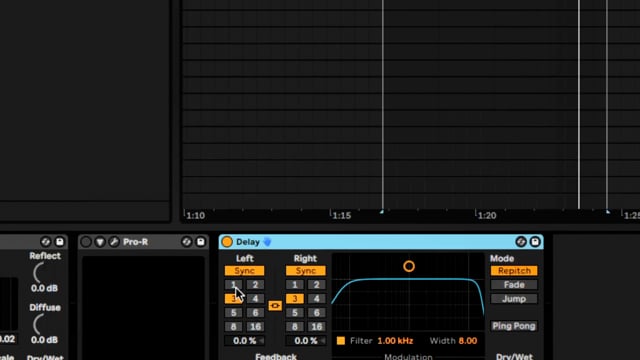This screenshot has height=360, width=640.
Task: Turn off the Delay device activator
Action: [x=227, y=242]
